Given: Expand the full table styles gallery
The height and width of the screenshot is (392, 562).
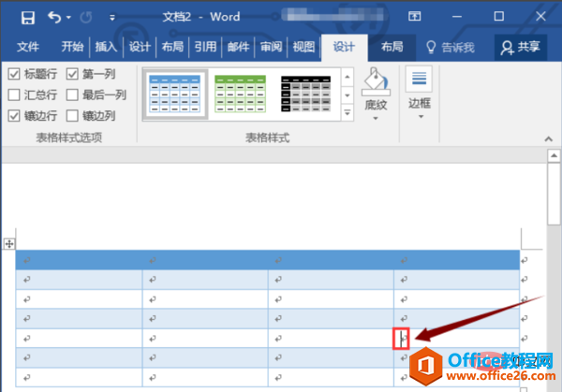Looking at the screenshot, I should point(347,113).
